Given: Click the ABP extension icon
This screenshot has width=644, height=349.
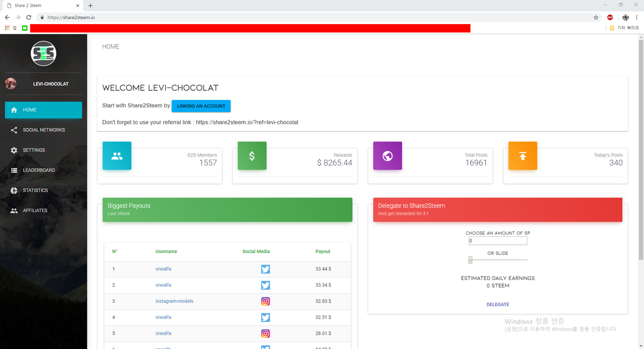Looking at the screenshot, I should pyautogui.click(x=610, y=17).
